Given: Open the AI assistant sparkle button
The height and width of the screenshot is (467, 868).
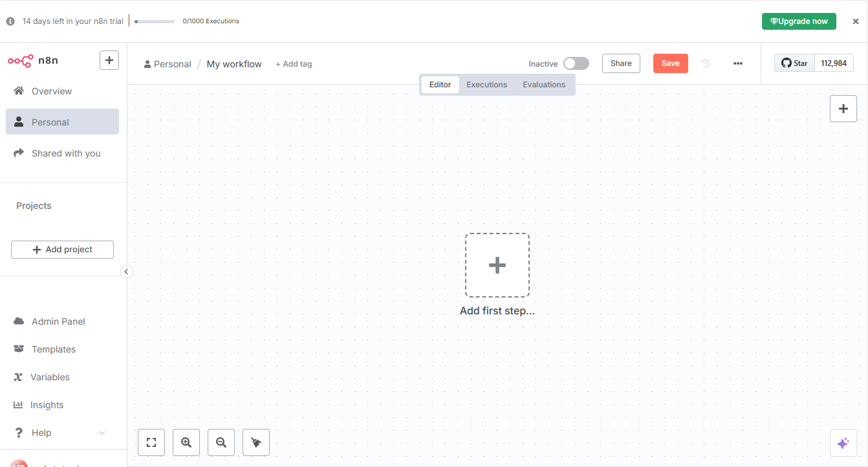Looking at the screenshot, I should [x=843, y=443].
